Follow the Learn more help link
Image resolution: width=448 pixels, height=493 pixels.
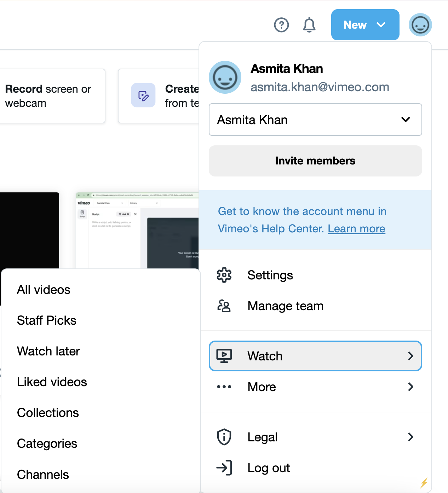click(x=356, y=229)
